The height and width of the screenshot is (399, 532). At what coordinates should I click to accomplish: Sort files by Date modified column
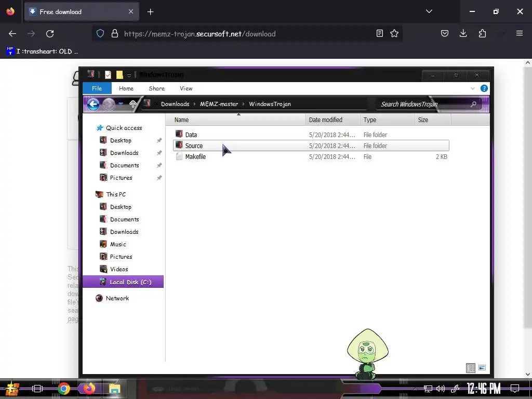pos(325,120)
